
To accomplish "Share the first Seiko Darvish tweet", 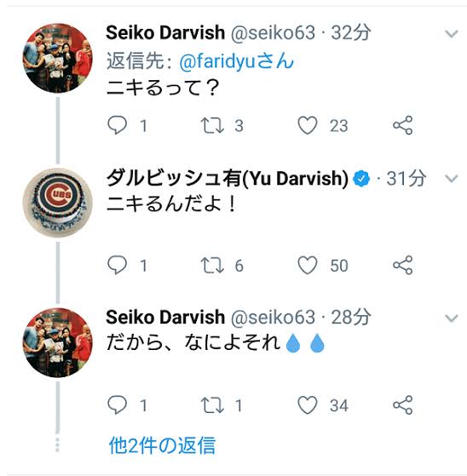I will click(402, 125).
